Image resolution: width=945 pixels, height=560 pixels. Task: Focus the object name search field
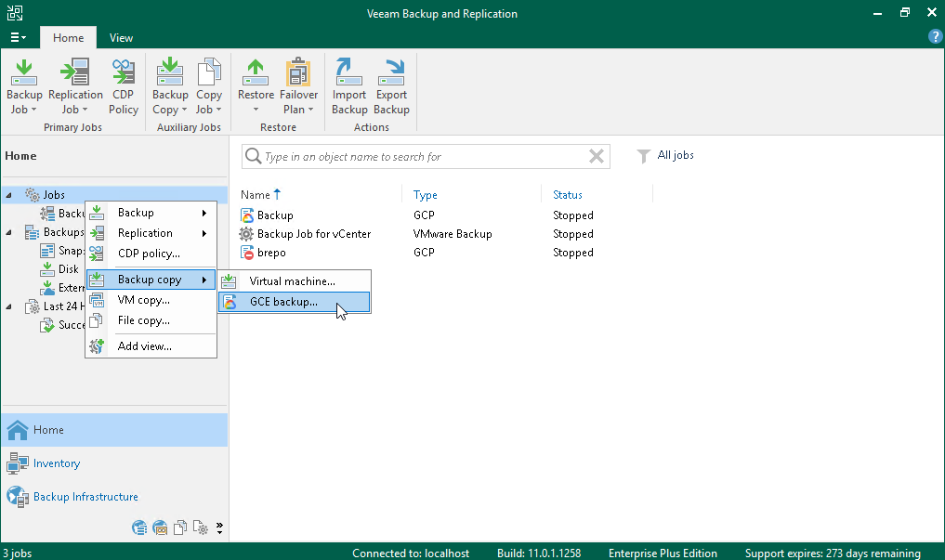pos(426,157)
